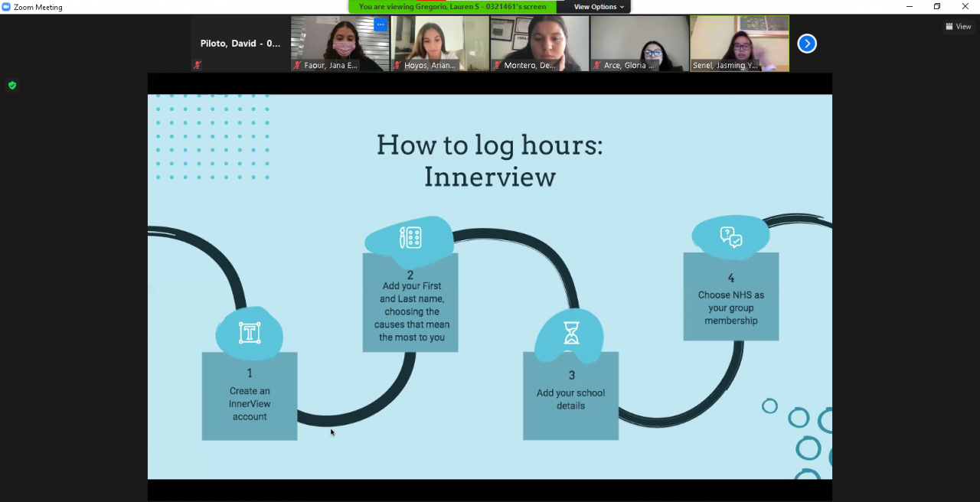This screenshot has width=980, height=502.
Task: Open the View Options dropdown
Action: click(x=599, y=7)
